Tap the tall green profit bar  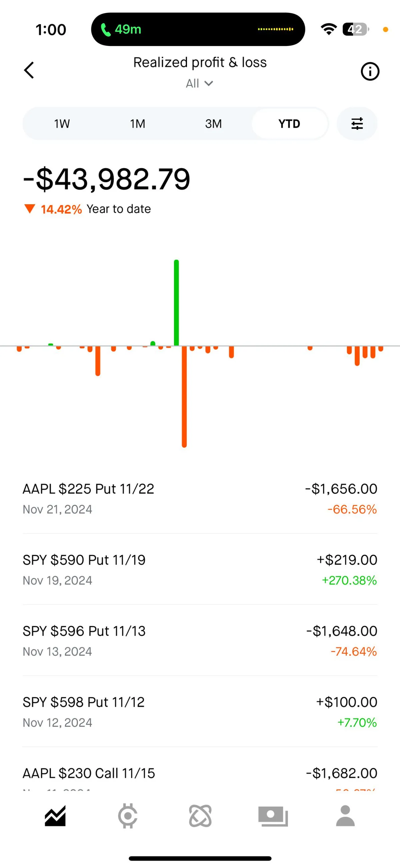[x=176, y=303]
